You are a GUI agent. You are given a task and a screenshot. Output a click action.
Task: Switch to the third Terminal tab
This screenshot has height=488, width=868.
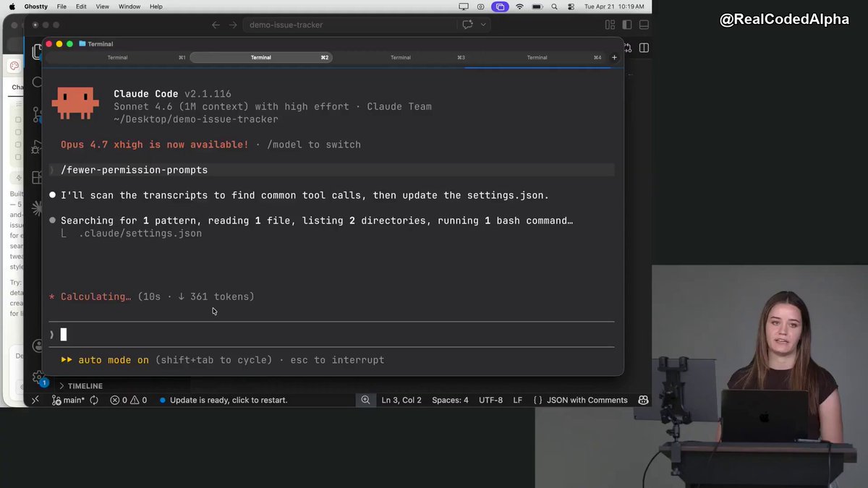point(400,57)
